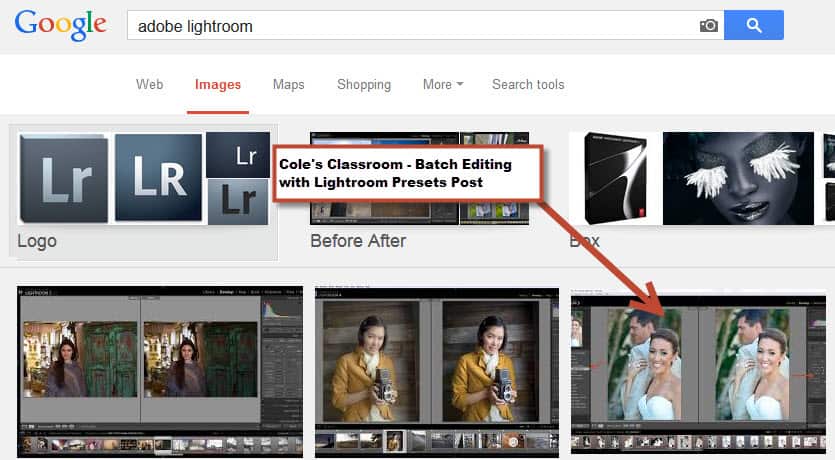The width and height of the screenshot is (835, 460).
Task: Go to the Maps tab
Action: point(288,85)
